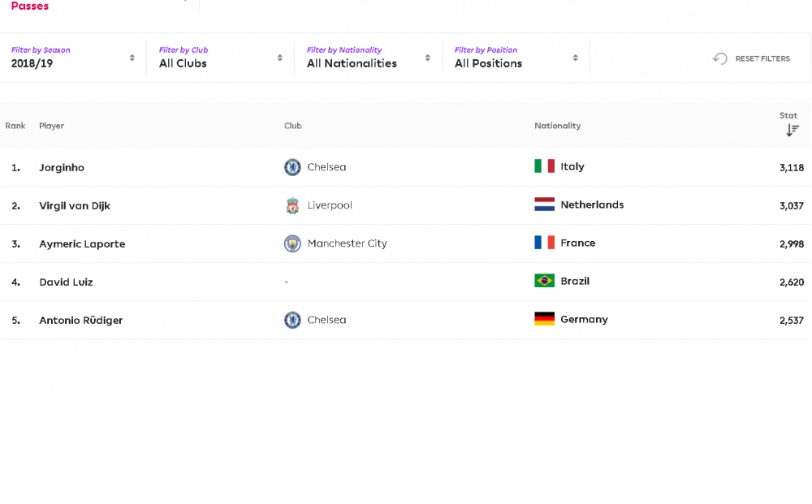Click the Liverpool club crest icon

pyautogui.click(x=292, y=205)
